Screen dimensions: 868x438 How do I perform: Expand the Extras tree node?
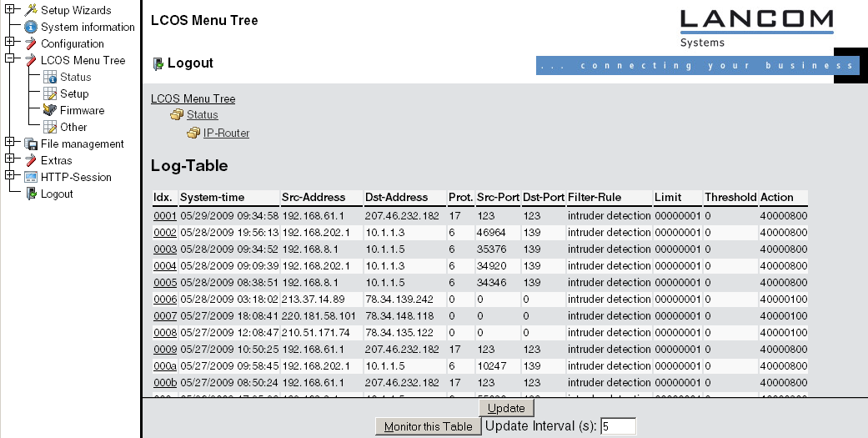point(9,159)
